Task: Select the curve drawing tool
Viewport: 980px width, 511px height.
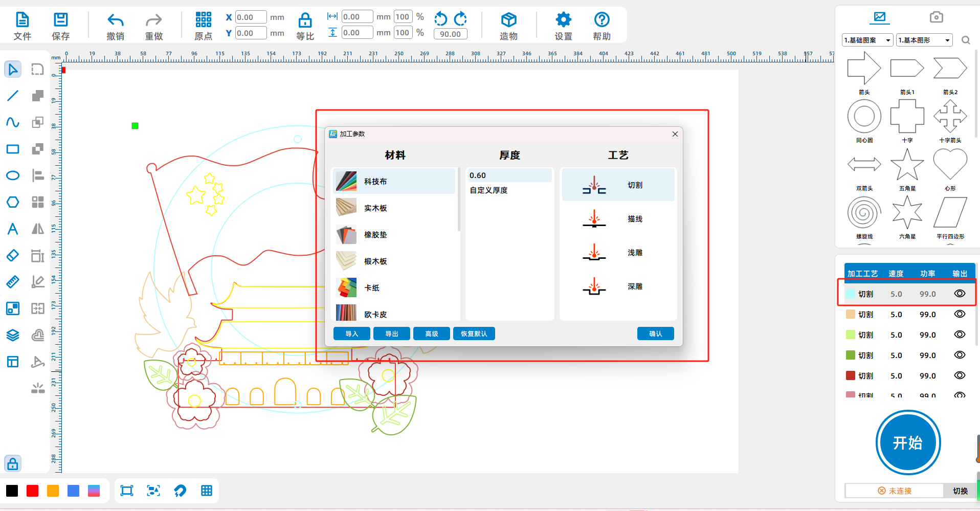Action: pos(13,122)
